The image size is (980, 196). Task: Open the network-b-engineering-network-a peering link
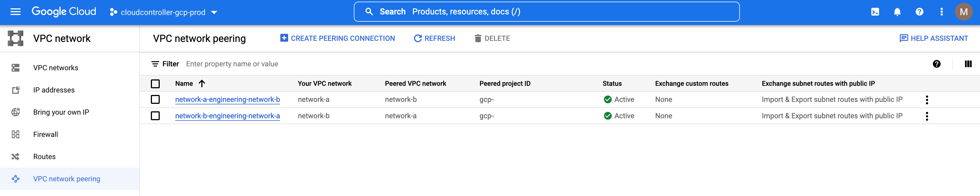click(227, 116)
